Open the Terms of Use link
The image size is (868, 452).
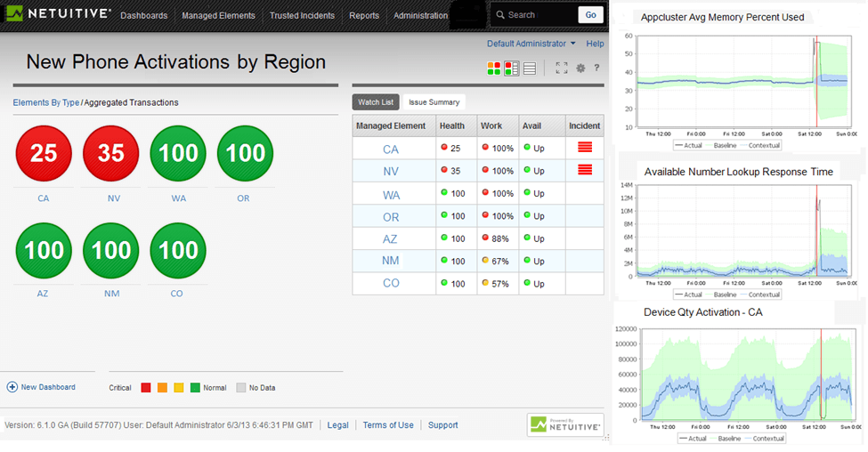tap(387, 425)
